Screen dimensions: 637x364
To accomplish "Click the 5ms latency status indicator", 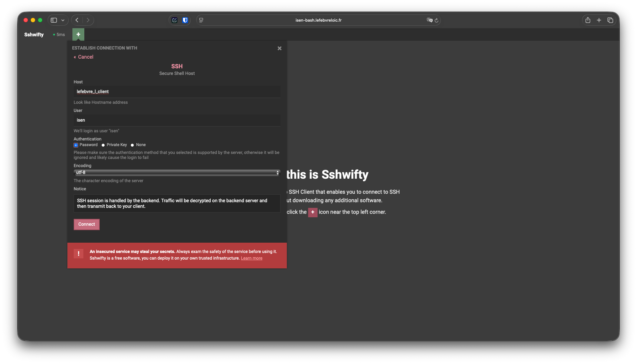I will tap(59, 34).
